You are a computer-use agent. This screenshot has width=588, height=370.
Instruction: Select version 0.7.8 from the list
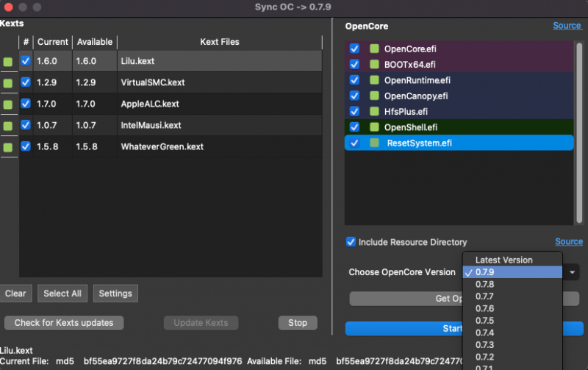[x=485, y=284]
